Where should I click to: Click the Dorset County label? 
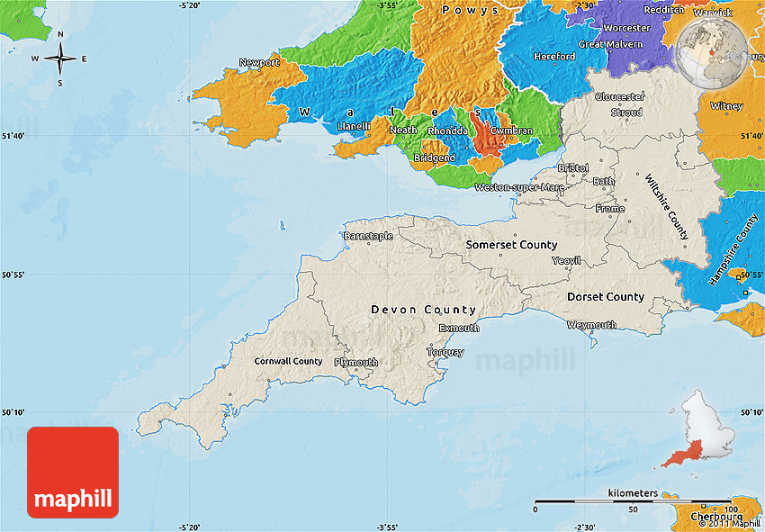pos(605,297)
